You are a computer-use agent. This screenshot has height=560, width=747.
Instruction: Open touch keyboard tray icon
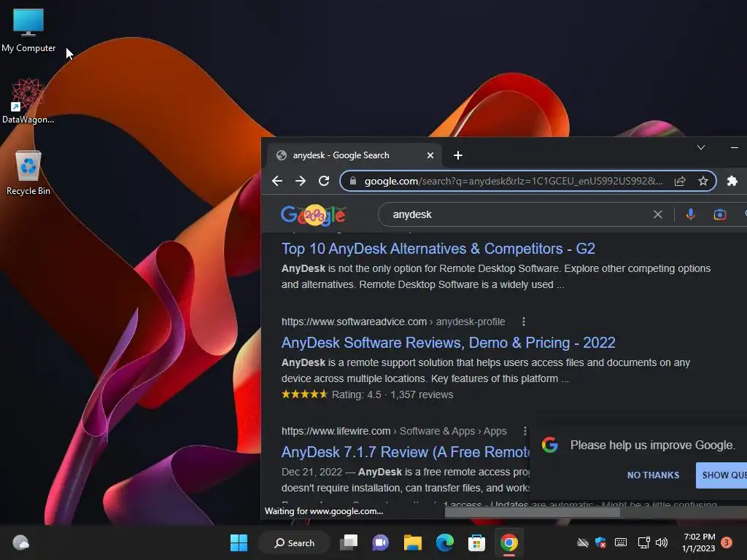(621, 542)
